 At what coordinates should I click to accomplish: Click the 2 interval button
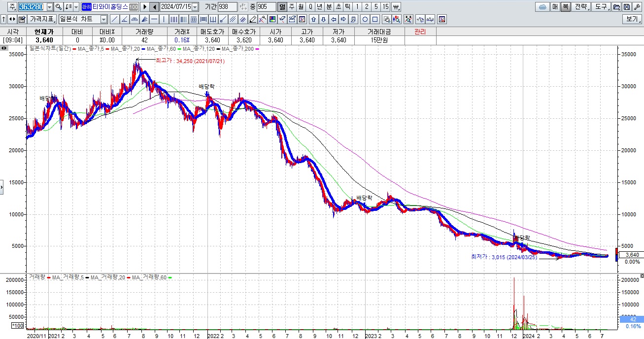point(367,7)
